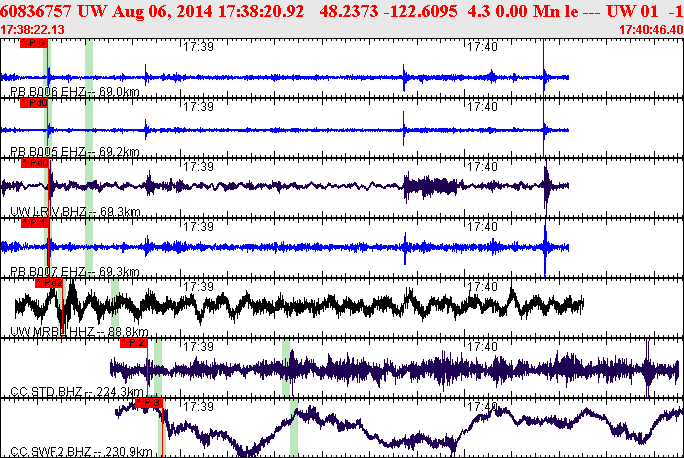Click the start time '17:38:22.13'
This screenshot has width=684, height=458.
tap(32, 30)
